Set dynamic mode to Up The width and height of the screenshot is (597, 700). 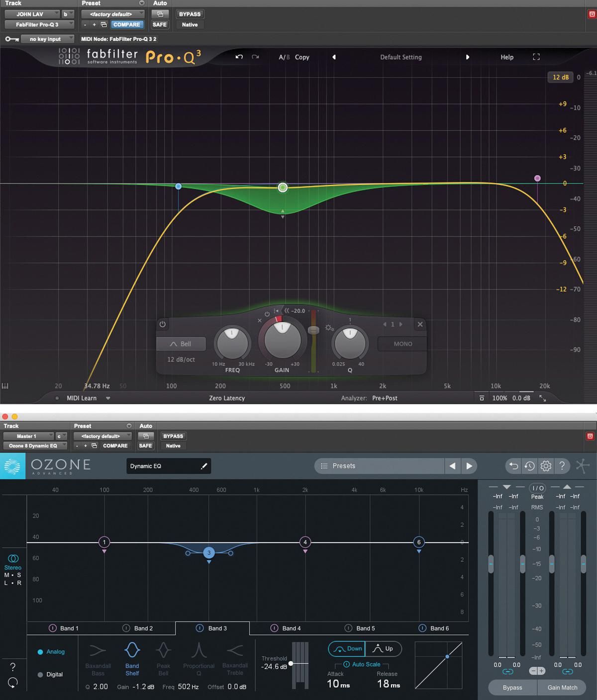pyautogui.click(x=384, y=649)
